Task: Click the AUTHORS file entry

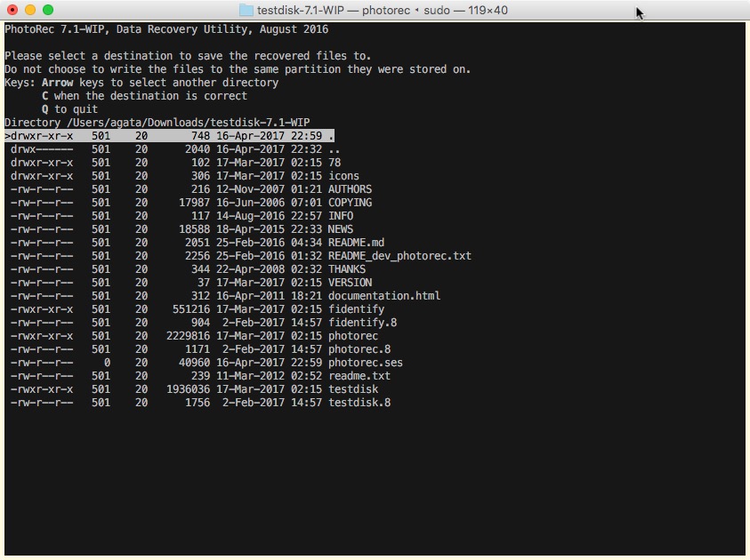Action: (350, 189)
